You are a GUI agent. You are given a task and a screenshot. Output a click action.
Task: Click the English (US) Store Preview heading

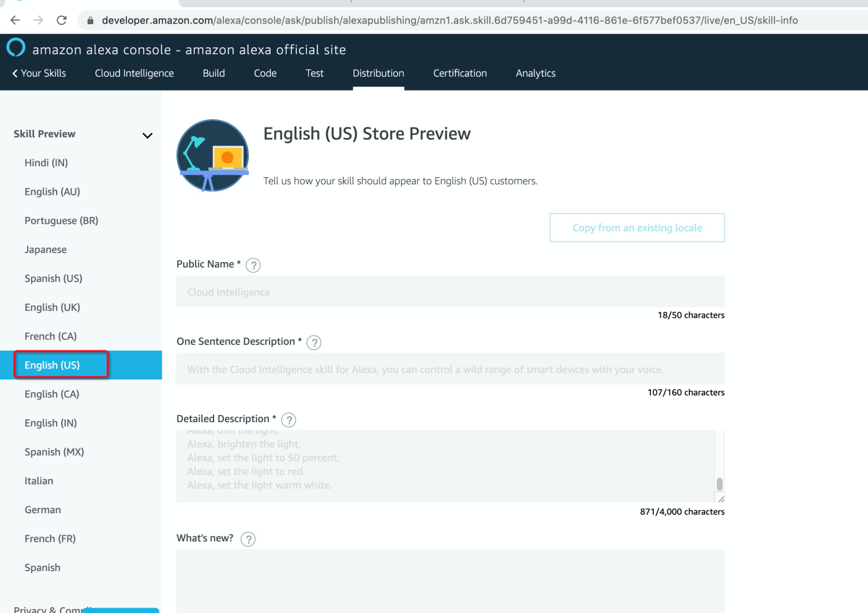(367, 134)
